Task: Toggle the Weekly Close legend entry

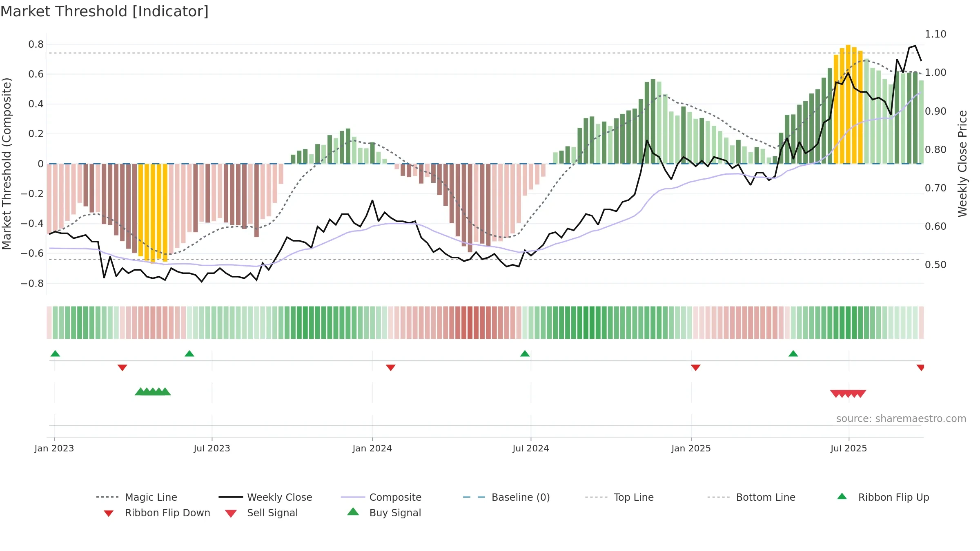Action: [265, 497]
